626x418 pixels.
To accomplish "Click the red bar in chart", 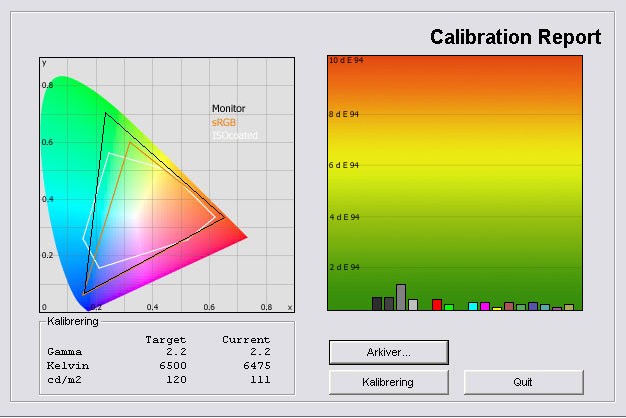I will (x=437, y=304).
